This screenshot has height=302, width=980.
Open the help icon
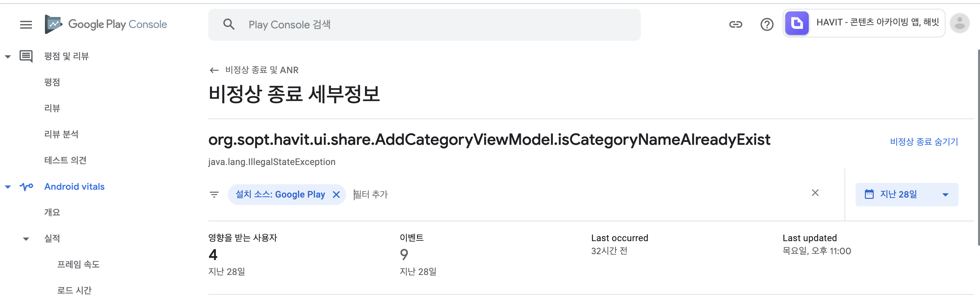click(x=767, y=24)
